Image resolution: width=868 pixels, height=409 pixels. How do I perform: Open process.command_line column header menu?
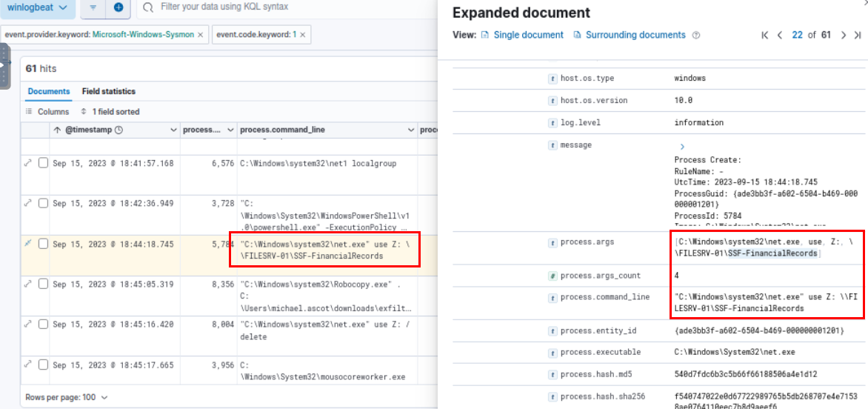click(x=411, y=130)
